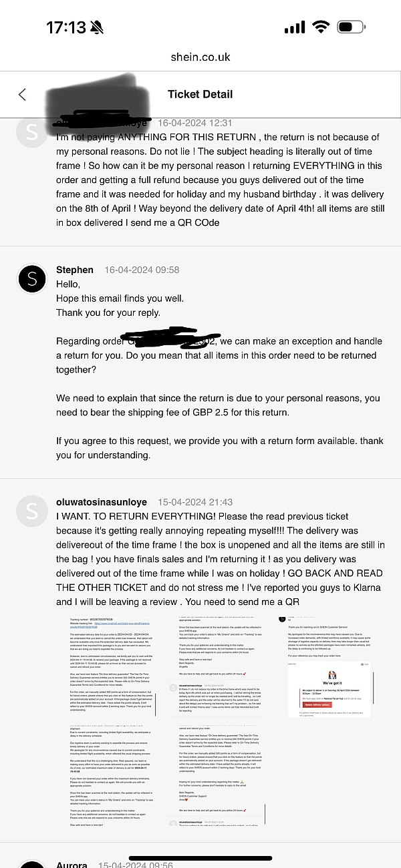Tap the gray avatar of the 12:31 message

(31, 132)
